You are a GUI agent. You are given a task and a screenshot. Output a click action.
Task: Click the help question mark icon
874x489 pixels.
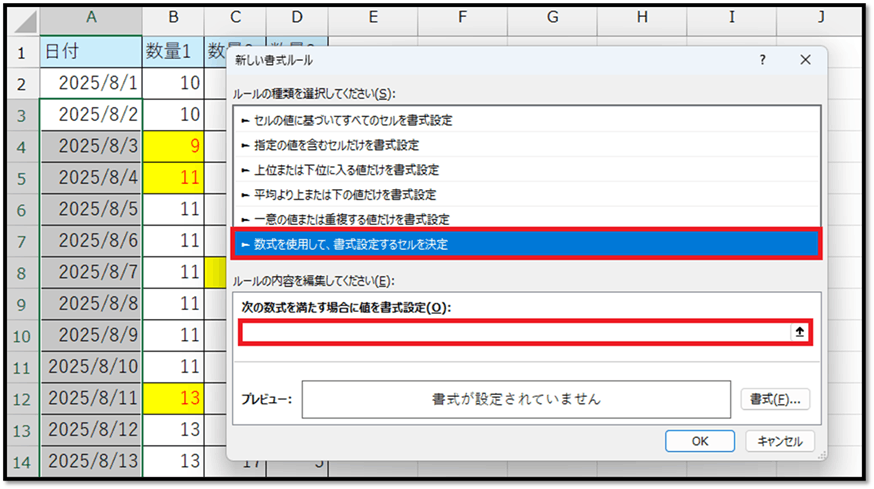[763, 61]
